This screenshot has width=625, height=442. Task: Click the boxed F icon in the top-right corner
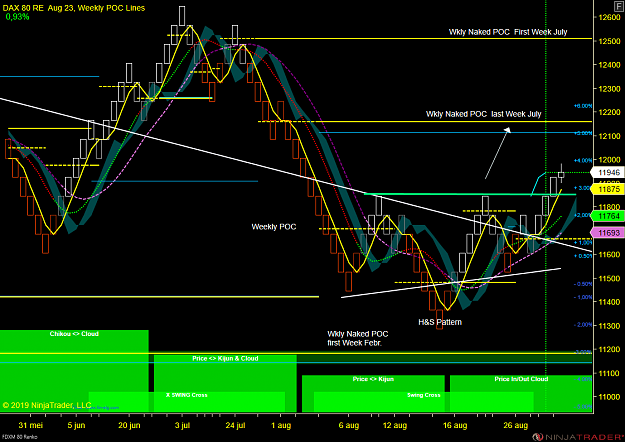(620, 6)
